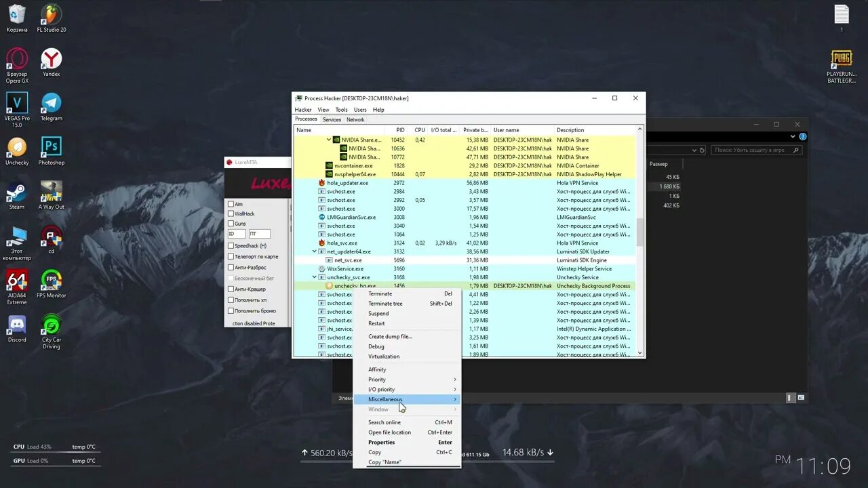Open the text file named 1 on desktop
868x488 pixels.
pyautogui.click(x=842, y=19)
